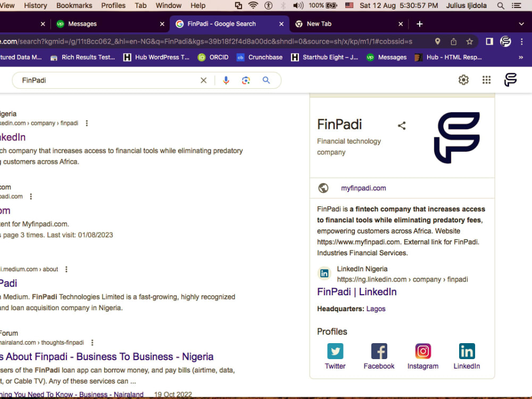Share the FinPadi knowledge panel
532x399 pixels.
(402, 126)
